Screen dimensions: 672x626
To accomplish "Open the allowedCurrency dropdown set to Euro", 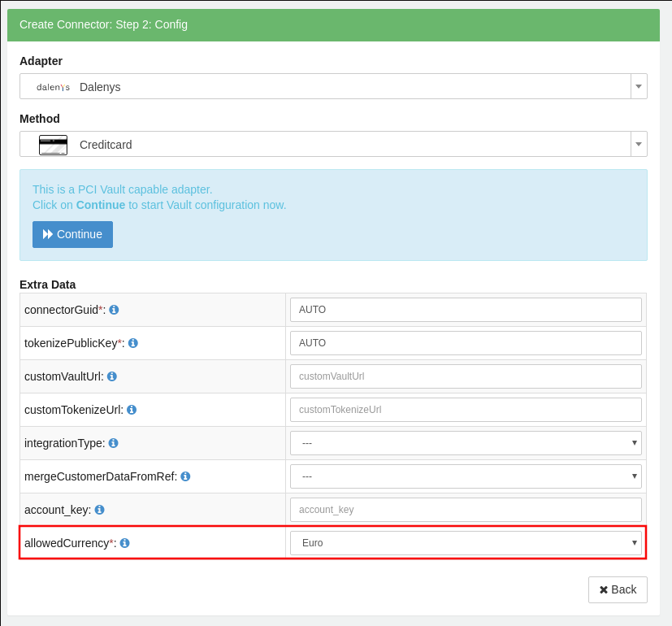I will [x=466, y=543].
